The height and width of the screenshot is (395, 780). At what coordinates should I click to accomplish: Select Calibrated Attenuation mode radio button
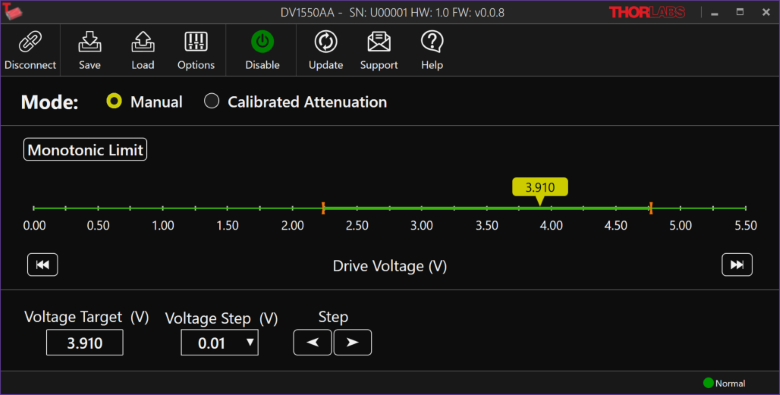point(211,101)
